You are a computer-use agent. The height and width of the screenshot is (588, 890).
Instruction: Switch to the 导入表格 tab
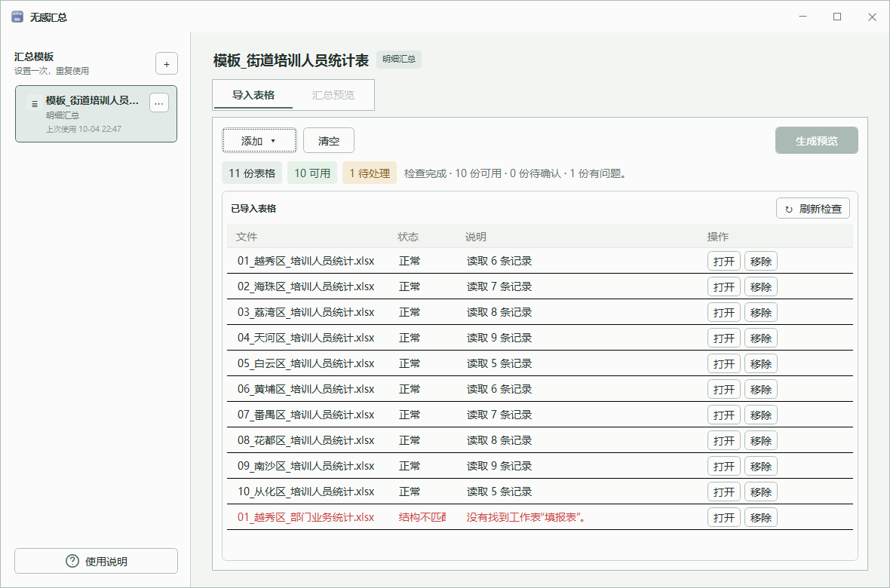pyautogui.click(x=253, y=95)
